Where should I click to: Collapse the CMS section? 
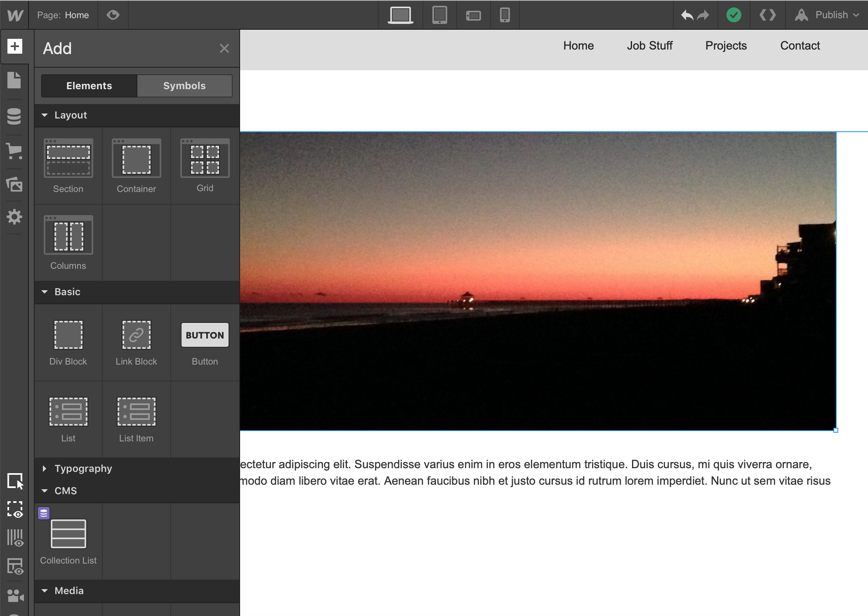[x=137, y=491]
